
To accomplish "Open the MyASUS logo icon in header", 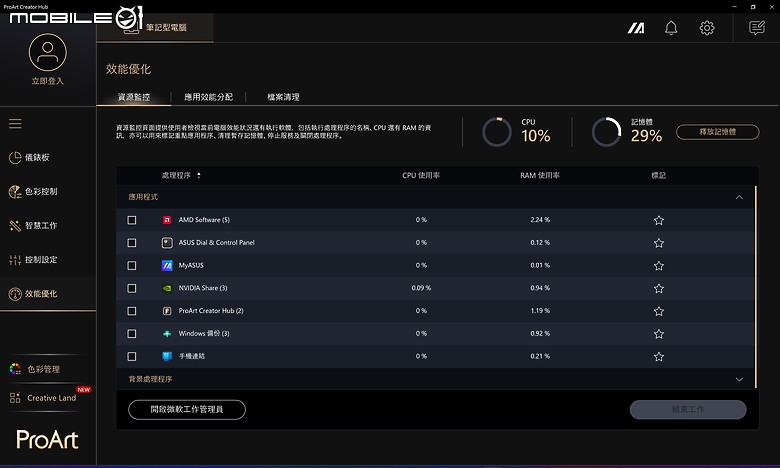I will pyautogui.click(x=636, y=28).
